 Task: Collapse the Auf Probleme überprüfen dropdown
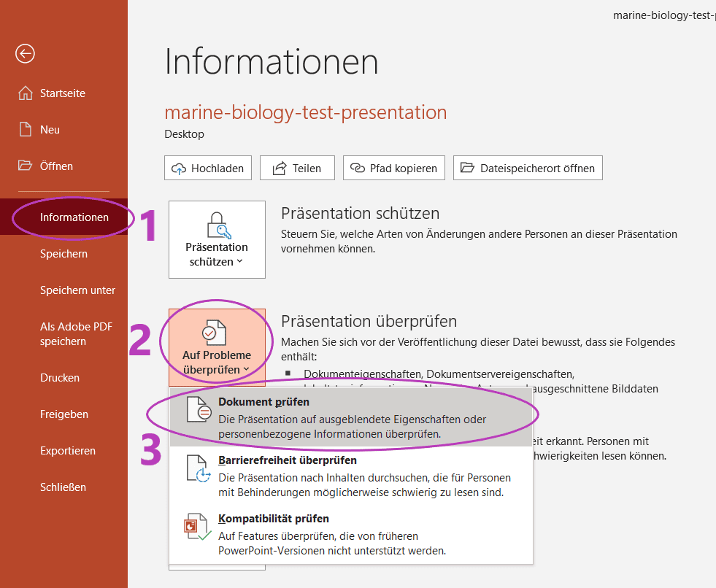coord(217,347)
